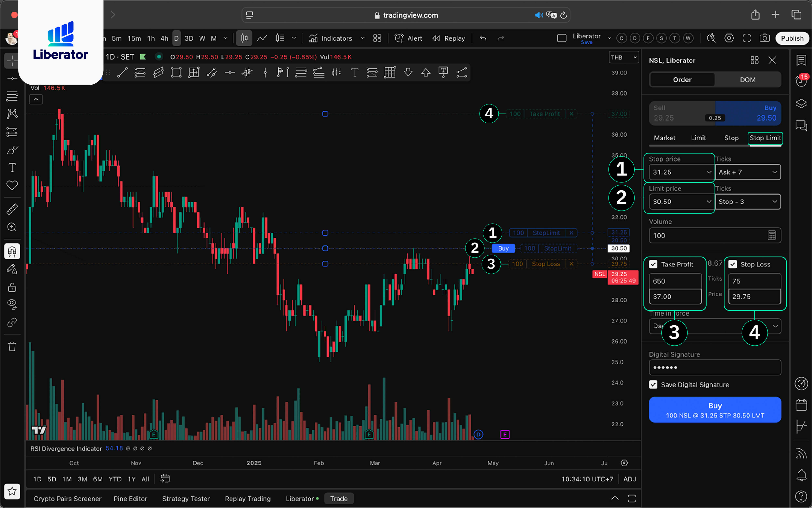This screenshot has width=812, height=508.
Task: Remove drawings with the trash icon
Action: (12, 346)
